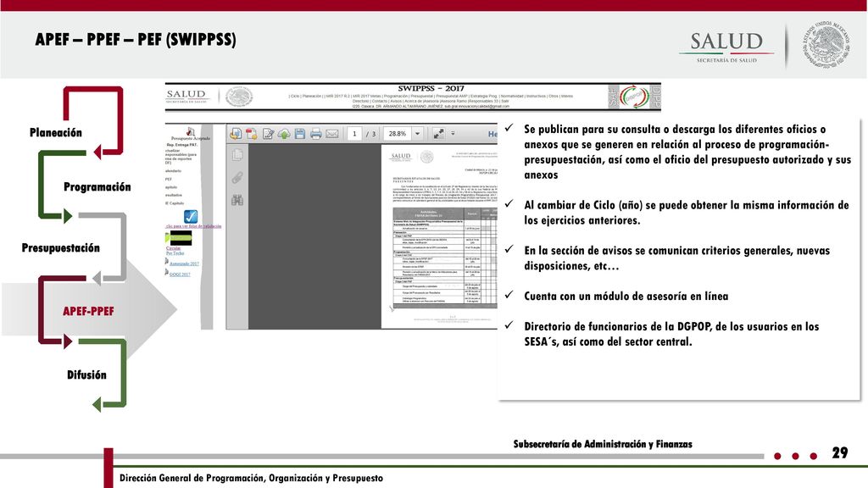Open page thumbnails panel in PDF sidebar
Image resolution: width=868 pixels, height=488 pixels.
[237, 155]
